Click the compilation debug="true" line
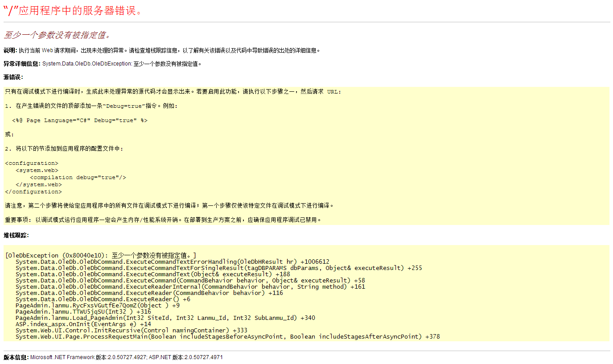Image resolution: width=613 pixels, height=364 pixels. 78,177
